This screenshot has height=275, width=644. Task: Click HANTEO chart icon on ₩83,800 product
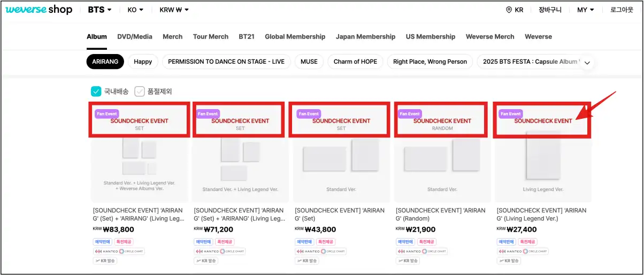click(x=105, y=251)
